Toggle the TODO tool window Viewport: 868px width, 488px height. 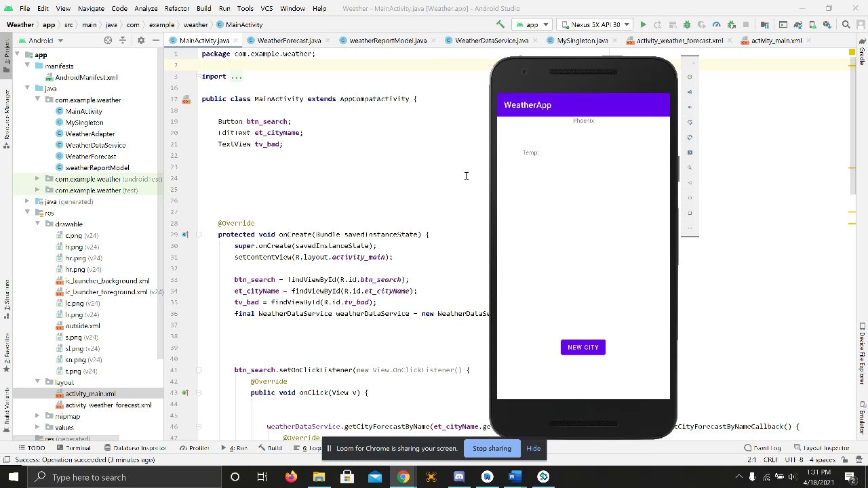[x=32, y=448]
